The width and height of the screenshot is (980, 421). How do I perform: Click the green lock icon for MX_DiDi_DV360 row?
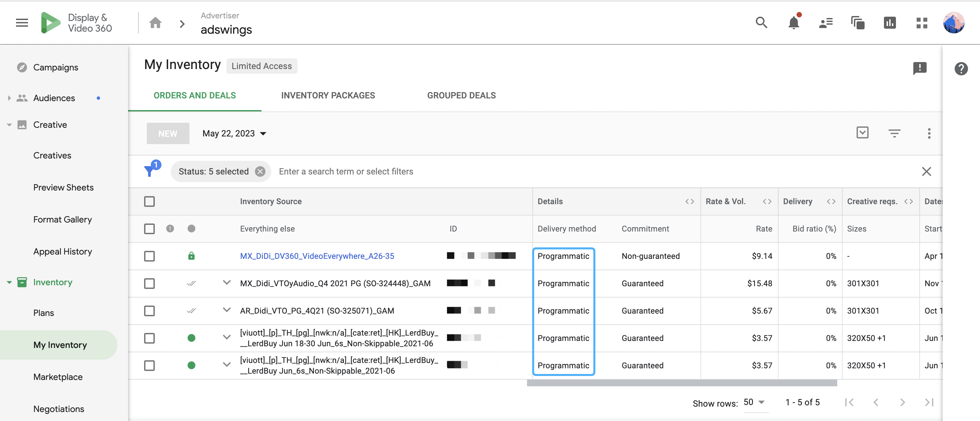point(191,256)
